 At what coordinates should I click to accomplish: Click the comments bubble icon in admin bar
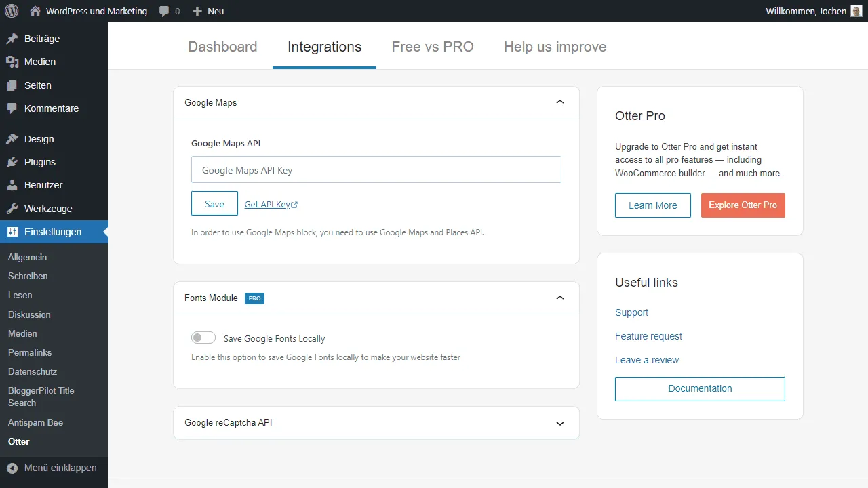(164, 12)
